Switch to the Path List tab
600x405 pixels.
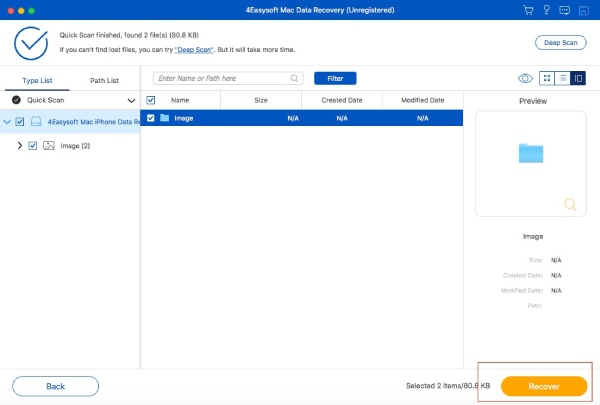pyautogui.click(x=104, y=80)
